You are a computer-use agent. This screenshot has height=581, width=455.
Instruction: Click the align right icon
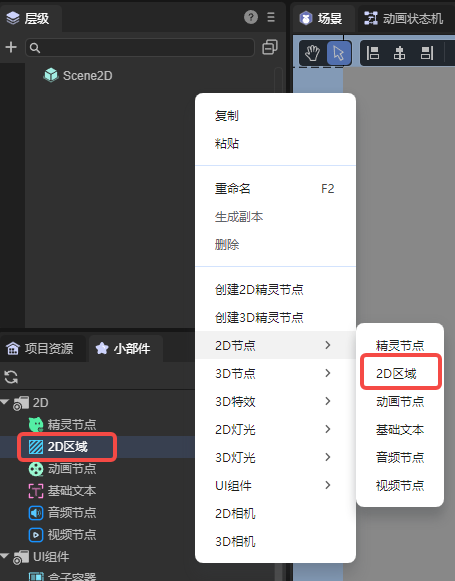pos(427,53)
